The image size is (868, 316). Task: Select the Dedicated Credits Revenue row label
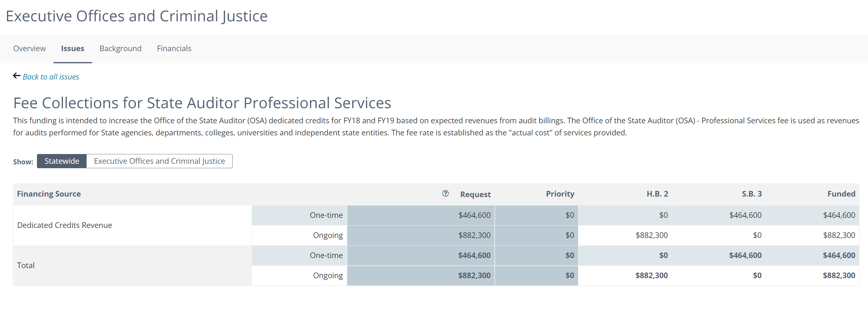[x=64, y=225]
